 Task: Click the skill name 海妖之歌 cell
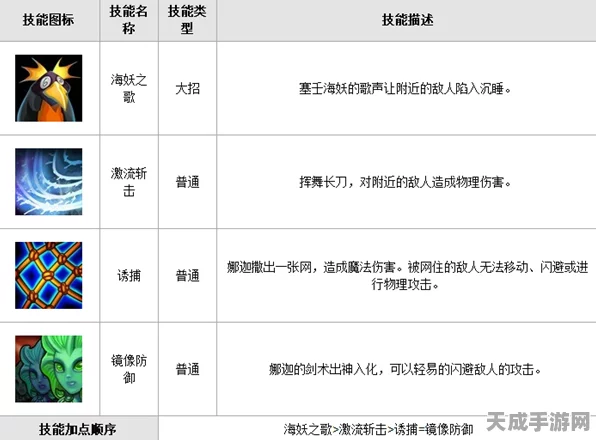(129, 88)
